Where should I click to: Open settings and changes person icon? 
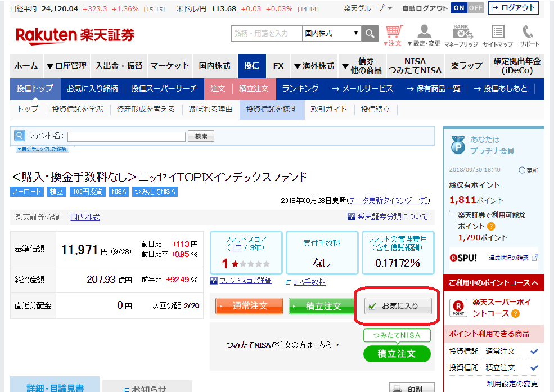[x=426, y=34]
